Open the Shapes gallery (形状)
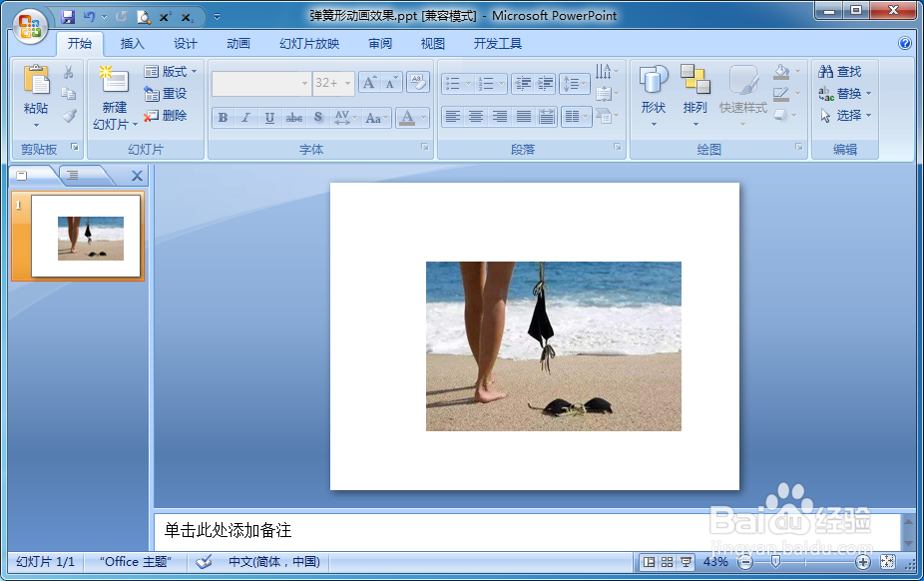Viewport: 924px width, 581px height. (x=654, y=96)
